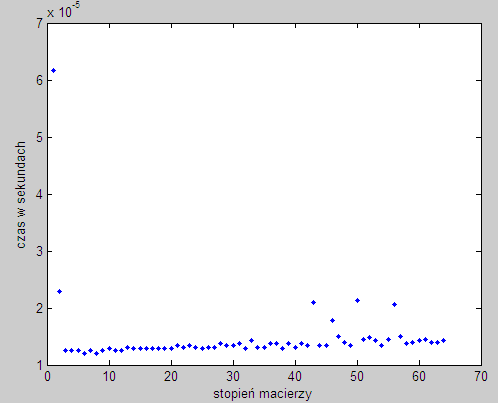Select y-axis tick label 7
The width and height of the screenshot is (498, 403).
pyautogui.click(x=40, y=23)
